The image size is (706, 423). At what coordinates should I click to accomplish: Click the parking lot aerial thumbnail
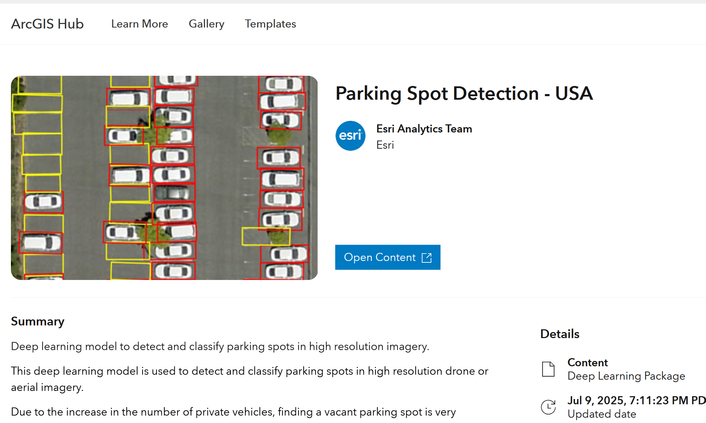click(x=164, y=177)
